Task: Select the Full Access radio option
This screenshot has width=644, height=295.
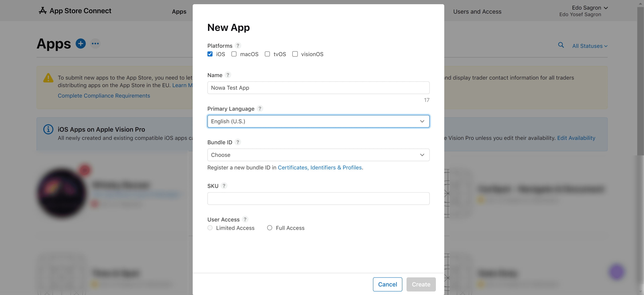Action: point(270,228)
